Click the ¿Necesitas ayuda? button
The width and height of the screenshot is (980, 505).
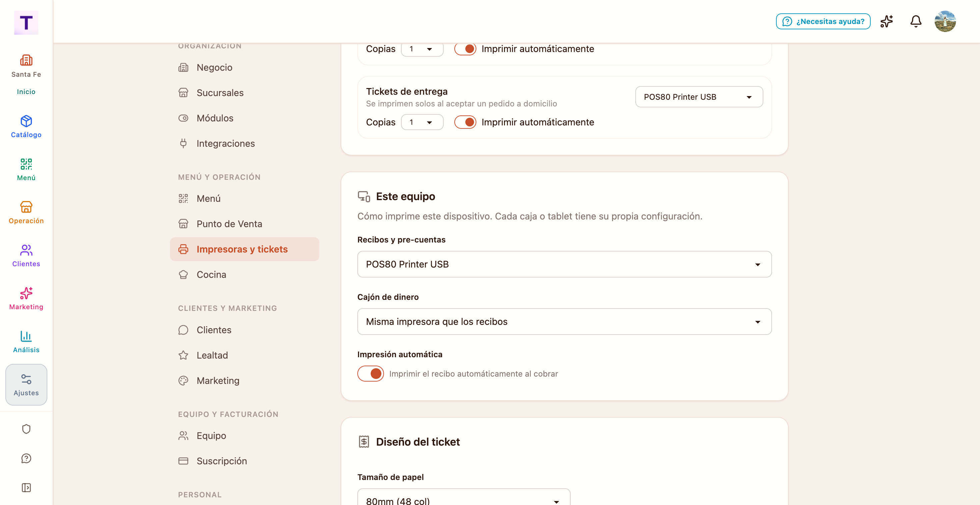point(823,21)
